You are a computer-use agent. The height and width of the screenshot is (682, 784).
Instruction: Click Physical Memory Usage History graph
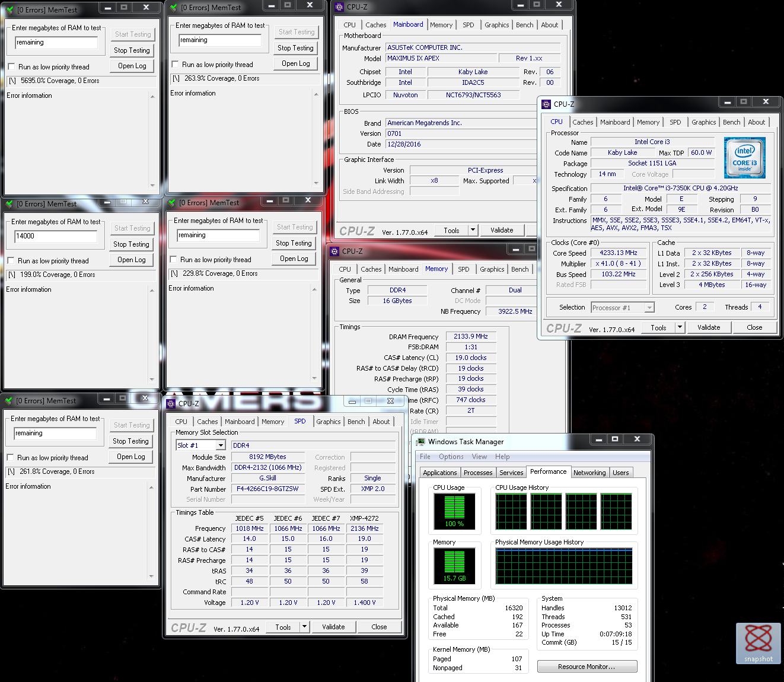pos(564,566)
